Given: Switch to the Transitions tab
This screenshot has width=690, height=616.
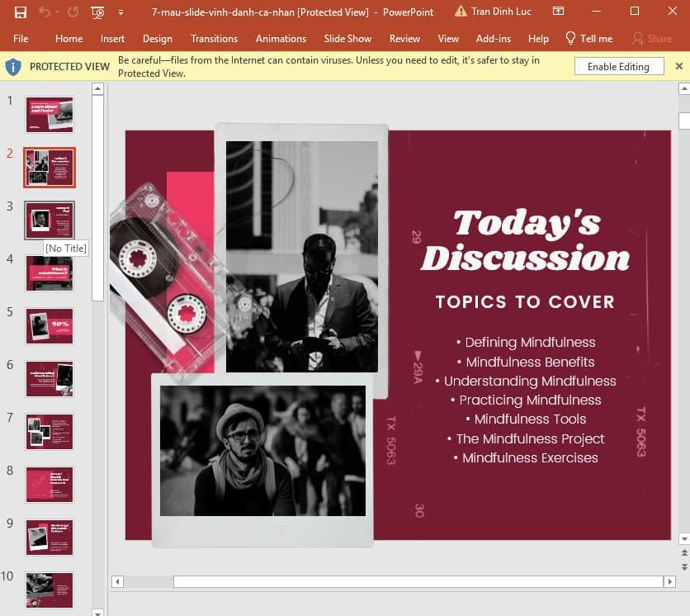Looking at the screenshot, I should tap(214, 39).
